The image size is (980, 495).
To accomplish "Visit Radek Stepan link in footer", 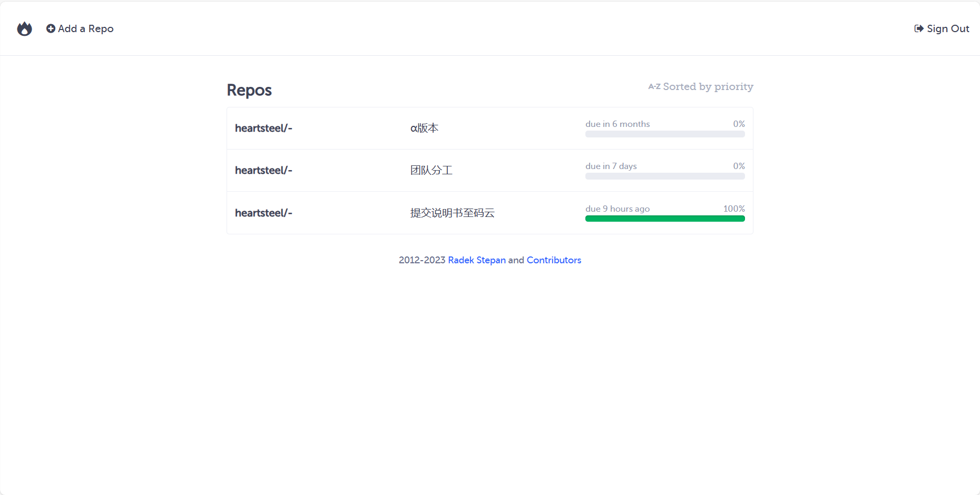I will point(477,260).
